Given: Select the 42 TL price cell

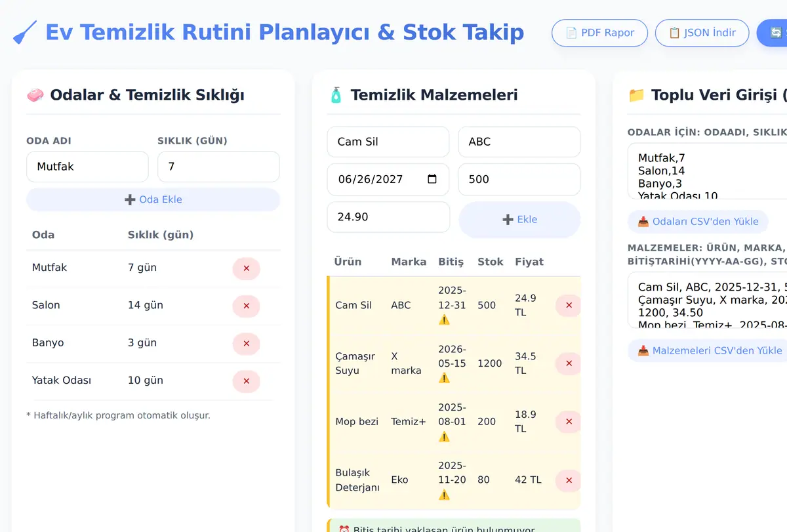Looking at the screenshot, I should click(x=528, y=480).
